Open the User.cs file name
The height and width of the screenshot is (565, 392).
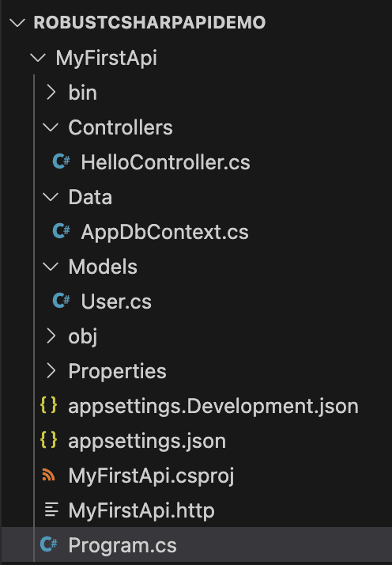116,301
